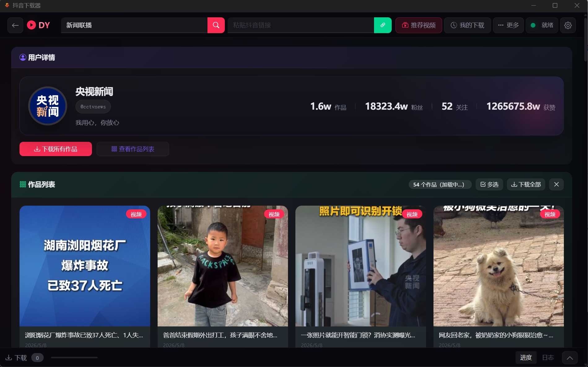Click title 一张照片就能开智能门锁
Screen dimensions: 588x367
click(358, 335)
